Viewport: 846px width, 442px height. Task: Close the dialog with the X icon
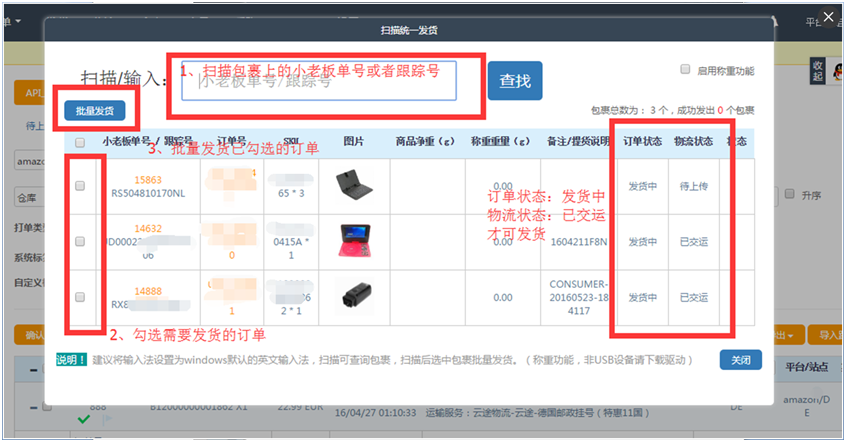coord(828,17)
